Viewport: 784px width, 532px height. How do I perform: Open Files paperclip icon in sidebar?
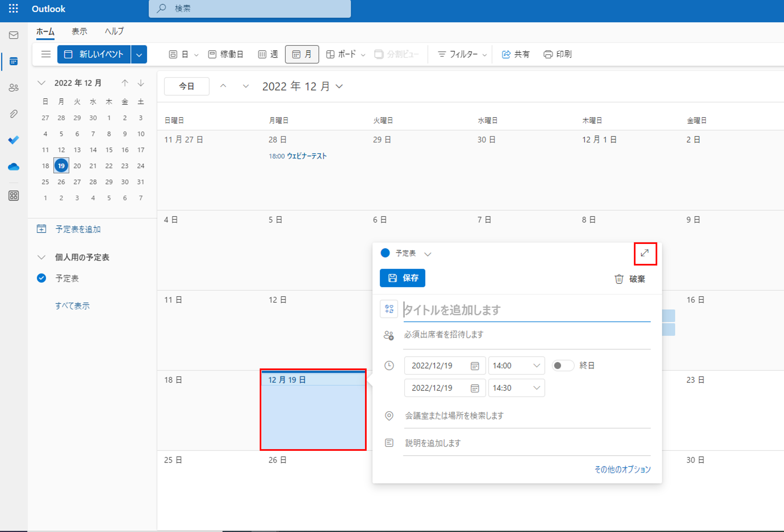pos(14,114)
